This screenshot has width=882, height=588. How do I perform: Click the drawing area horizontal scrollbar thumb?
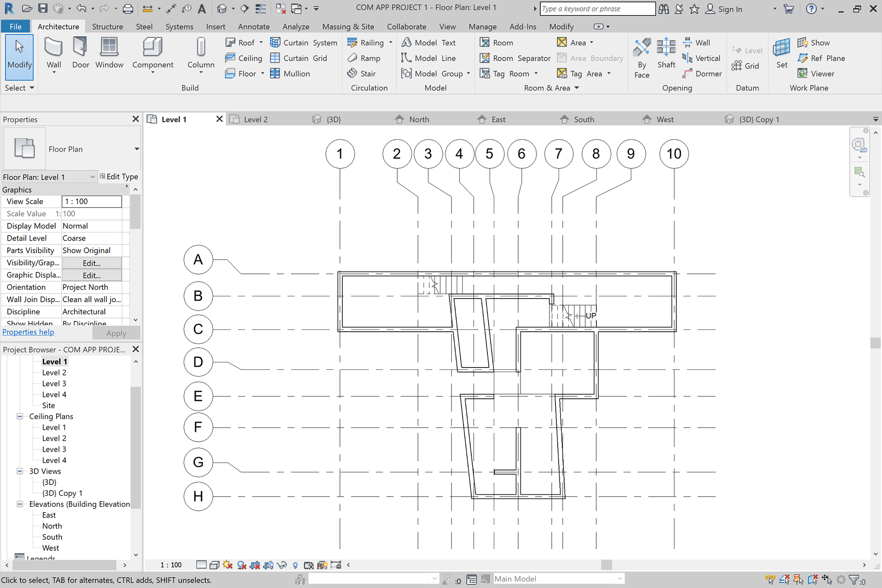coord(606,565)
